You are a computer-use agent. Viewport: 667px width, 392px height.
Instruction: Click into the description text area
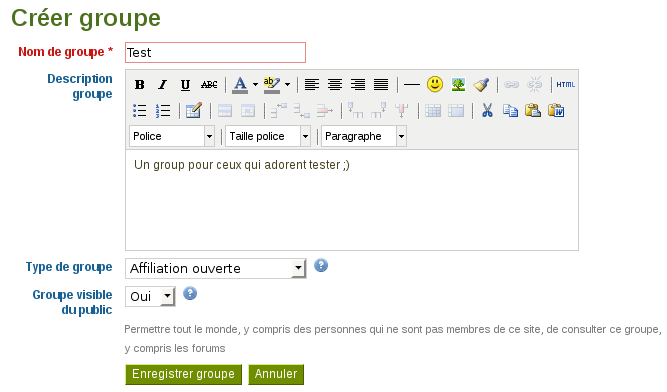tap(352, 200)
